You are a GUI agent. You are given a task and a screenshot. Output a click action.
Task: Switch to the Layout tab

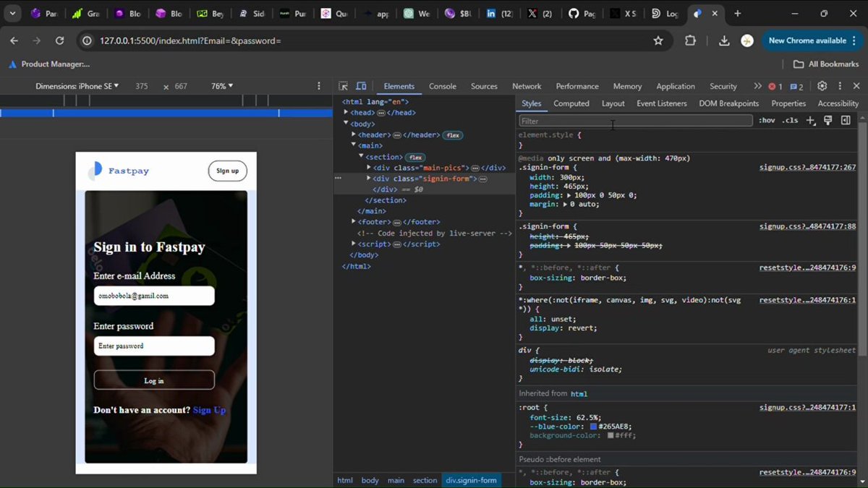coord(613,103)
